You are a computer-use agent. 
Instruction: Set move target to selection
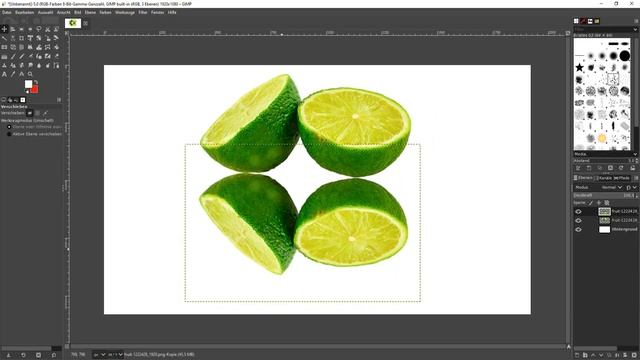coord(37,113)
